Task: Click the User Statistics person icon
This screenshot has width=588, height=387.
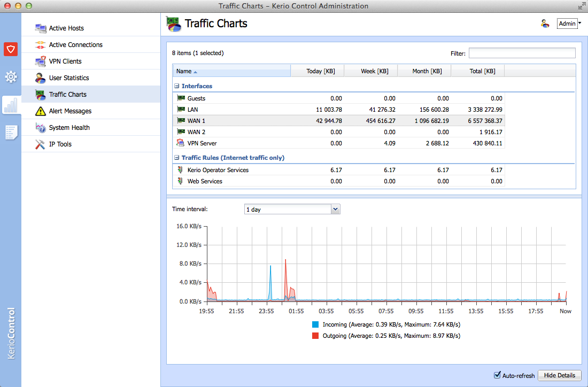Action: pyautogui.click(x=40, y=78)
